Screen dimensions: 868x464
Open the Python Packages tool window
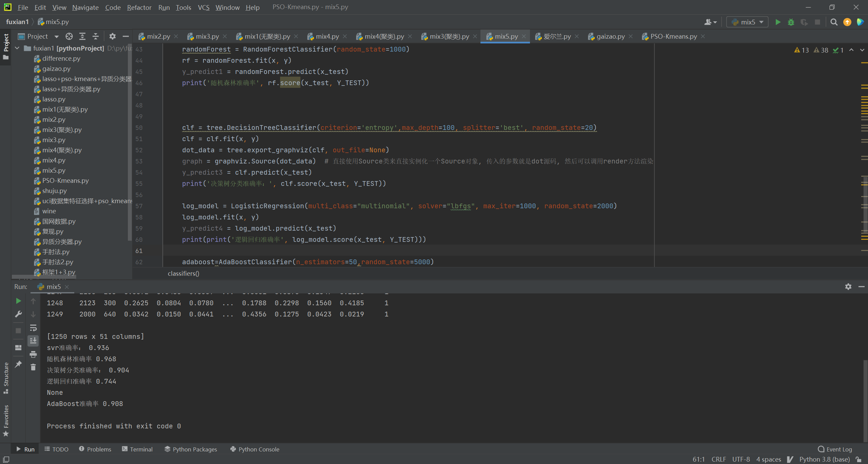coord(191,449)
